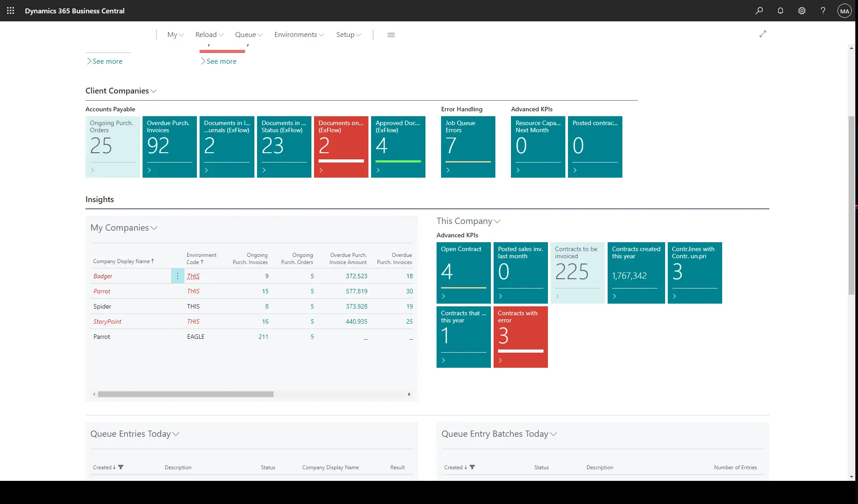Open the hamburger more-actions menu icon
Screen dimensions: 858x504
pos(391,35)
